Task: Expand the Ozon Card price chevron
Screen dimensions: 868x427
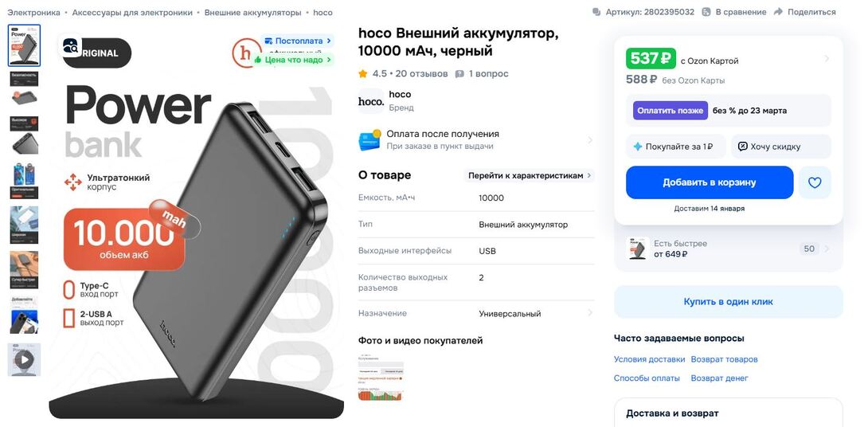Action: coord(827,59)
